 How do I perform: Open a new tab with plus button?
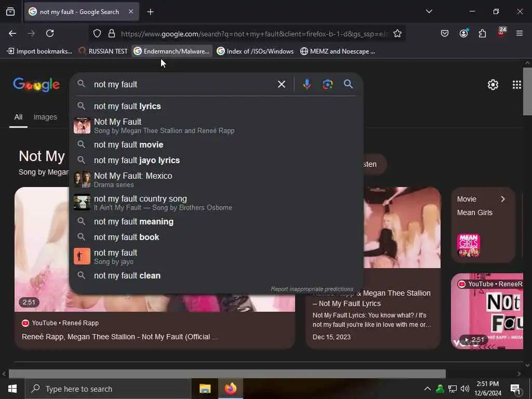pos(150,12)
